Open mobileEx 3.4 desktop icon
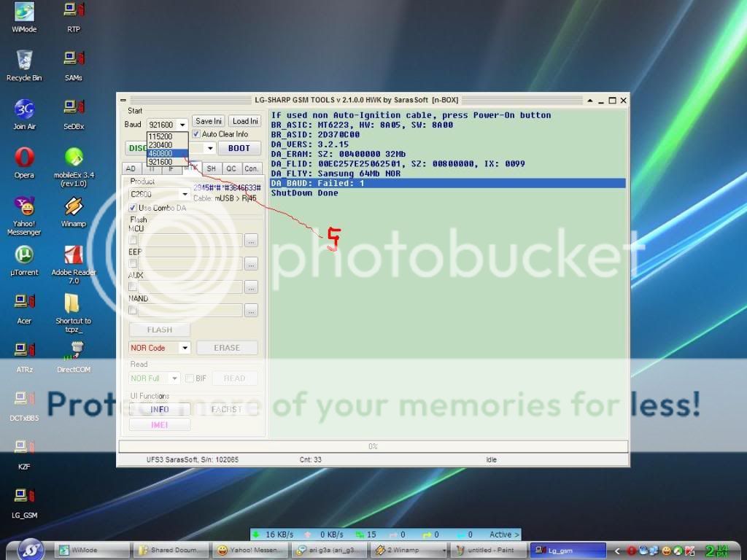The image size is (747, 560). (x=74, y=167)
